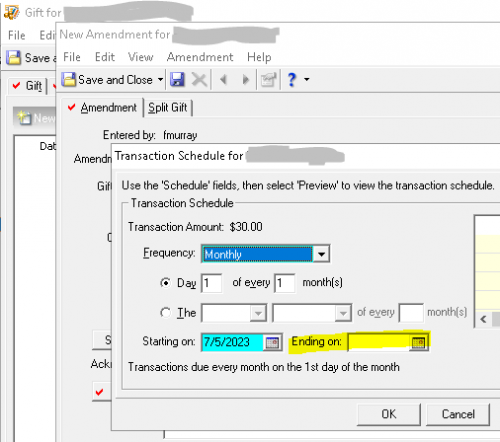Click the greyed properties icon beside the help icon
Image resolution: width=500 pixels, height=442 pixels.
[x=269, y=80]
